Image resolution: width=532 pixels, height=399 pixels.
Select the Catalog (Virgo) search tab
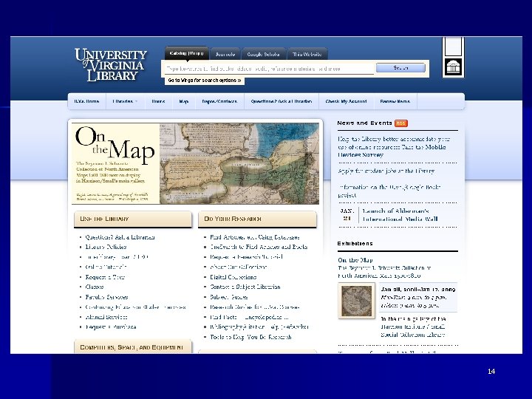coord(186,54)
